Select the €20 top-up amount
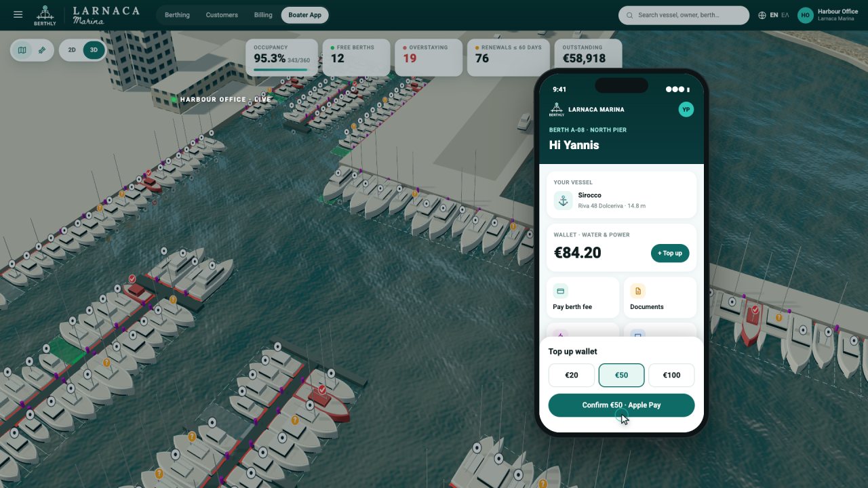This screenshot has height=488, width=868. tap(572, 375)
